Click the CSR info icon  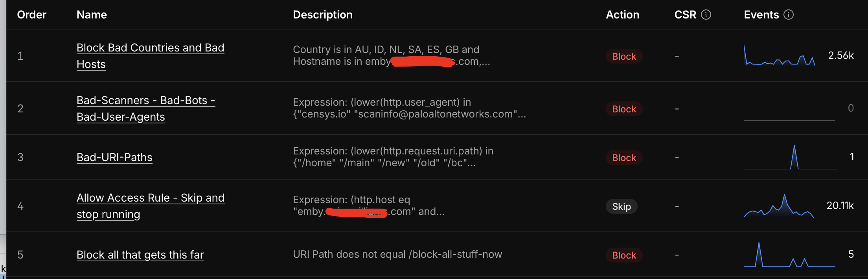point(706,15)
